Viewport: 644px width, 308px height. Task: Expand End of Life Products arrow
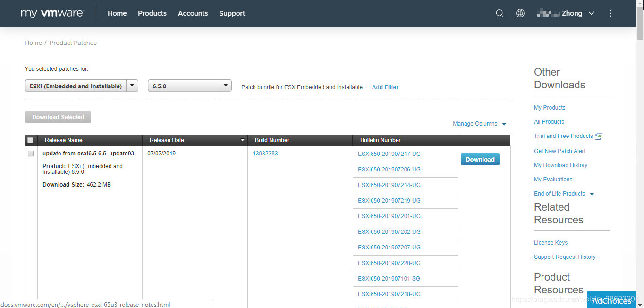pos(592,194)
